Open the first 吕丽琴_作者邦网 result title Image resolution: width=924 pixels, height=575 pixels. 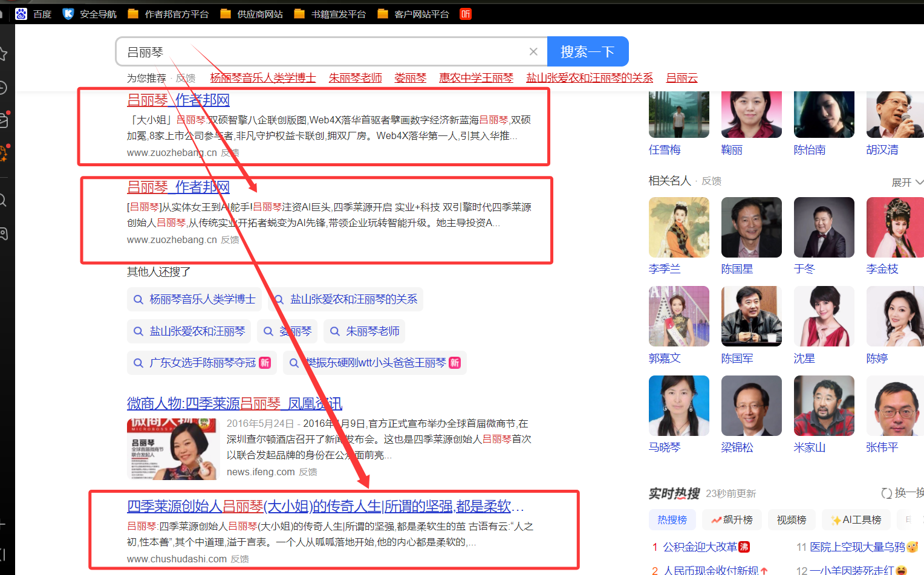pyautogui.click(x=178, y=100)
